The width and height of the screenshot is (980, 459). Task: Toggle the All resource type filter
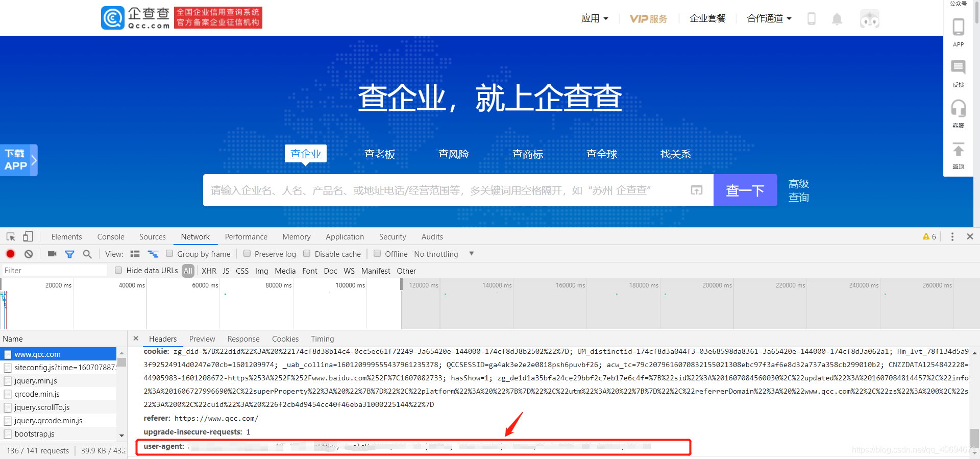[x=188, y=271]
